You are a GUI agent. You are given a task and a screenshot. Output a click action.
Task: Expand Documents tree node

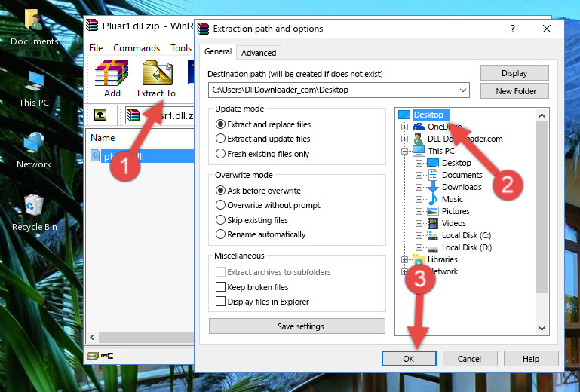tap(419, 176)
